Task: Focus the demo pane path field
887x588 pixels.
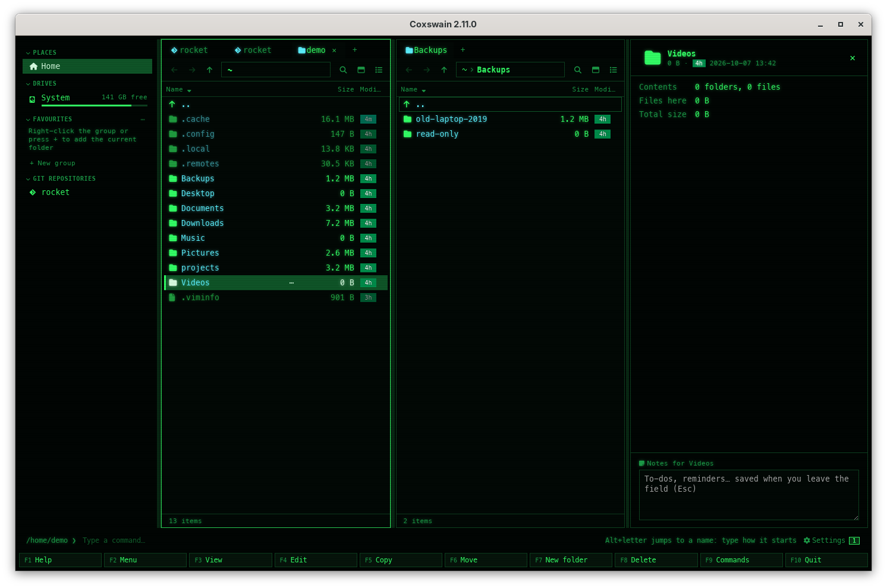Action: (276, 70)
